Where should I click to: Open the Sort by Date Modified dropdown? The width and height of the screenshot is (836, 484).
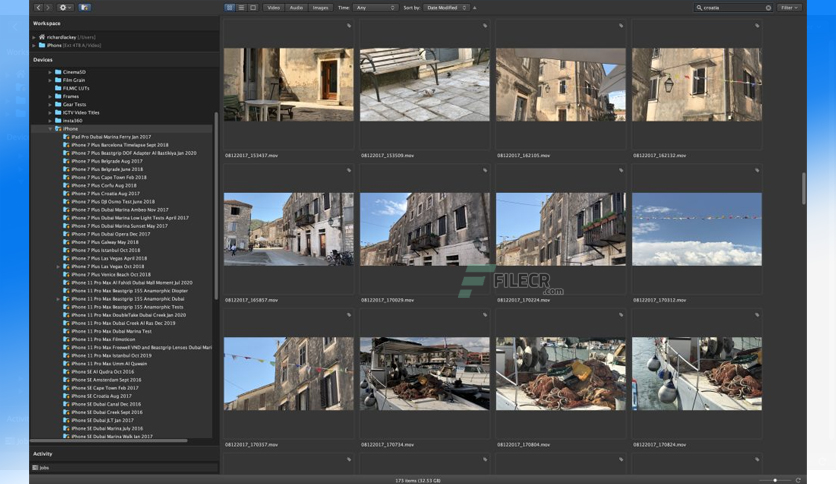point(447,7)
